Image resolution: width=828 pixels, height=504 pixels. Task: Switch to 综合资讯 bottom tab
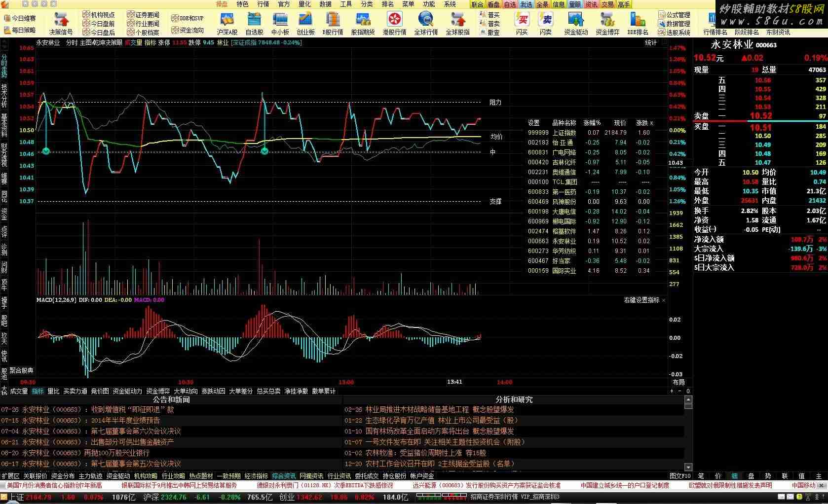284,476
